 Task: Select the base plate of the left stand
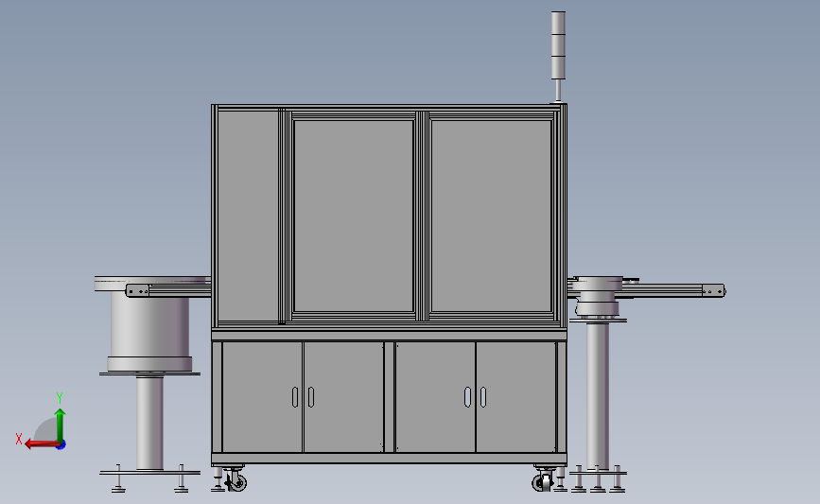149,473
